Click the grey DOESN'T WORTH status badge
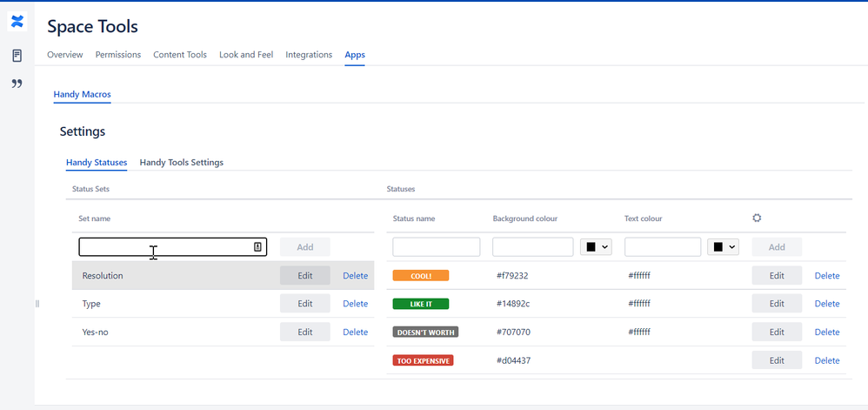This screenshot has width=868, height=410. pos(425,332)
